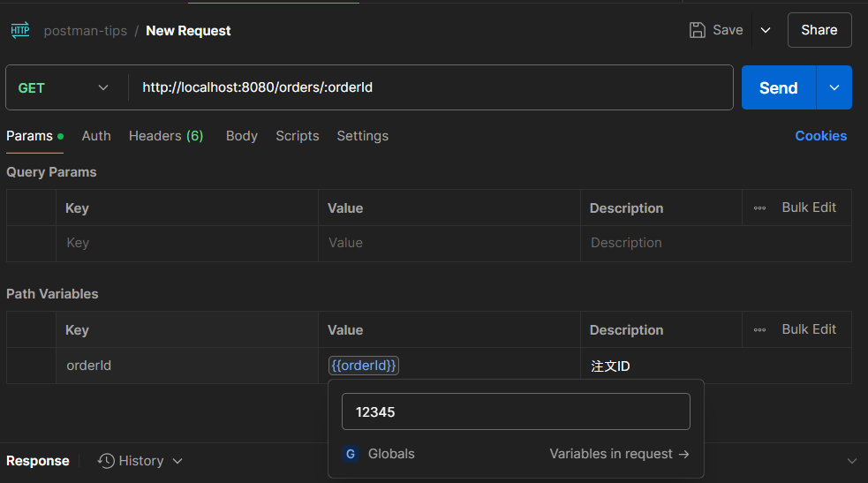Click the Globals scope G icon
868x483 pixels.
(x=351, y=454)
